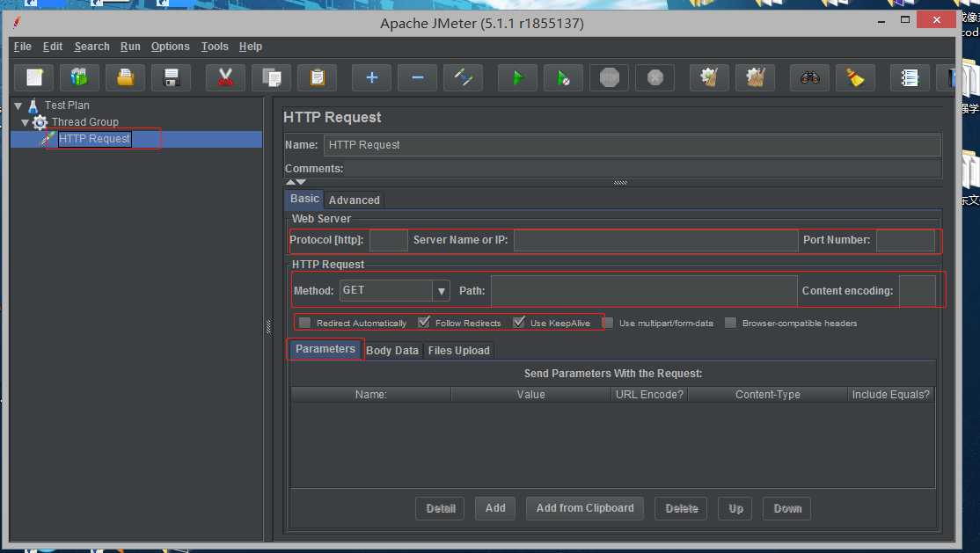Open the Edit menu
Screen dimensions: 980x553
(53, 47)
